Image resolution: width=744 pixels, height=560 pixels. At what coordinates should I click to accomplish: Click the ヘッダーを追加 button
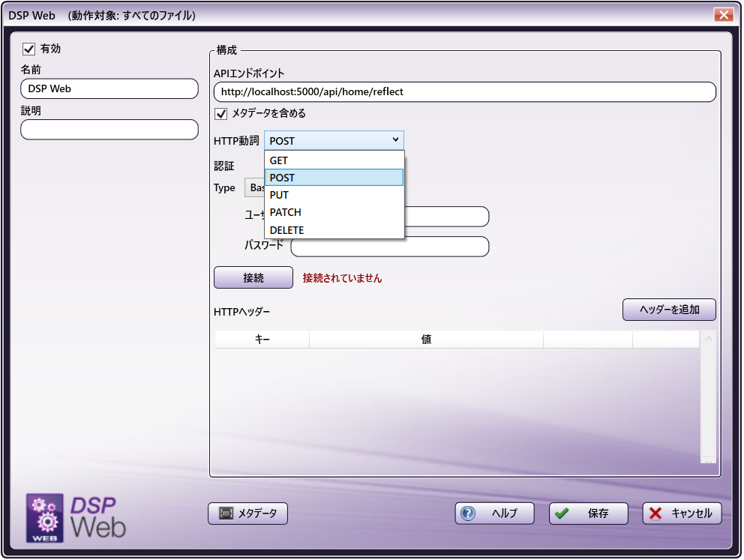[670, 310]
